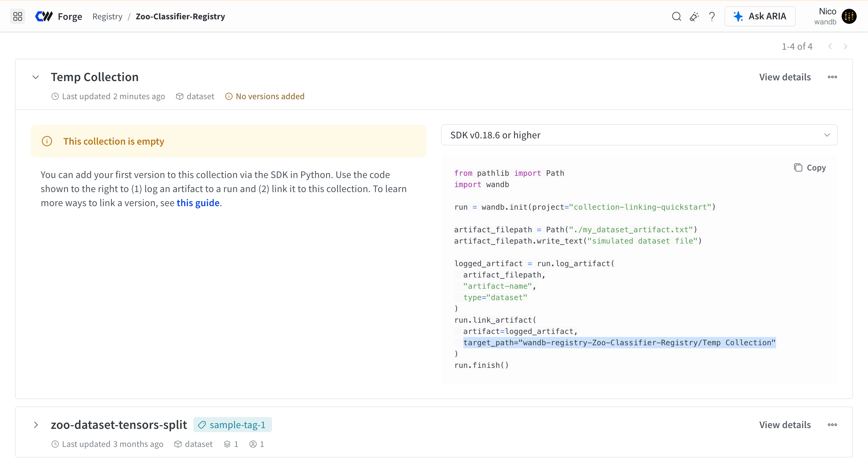Click the Temp Collection title
The width and height of the screenshot is (868, 463).
(95, 77)
